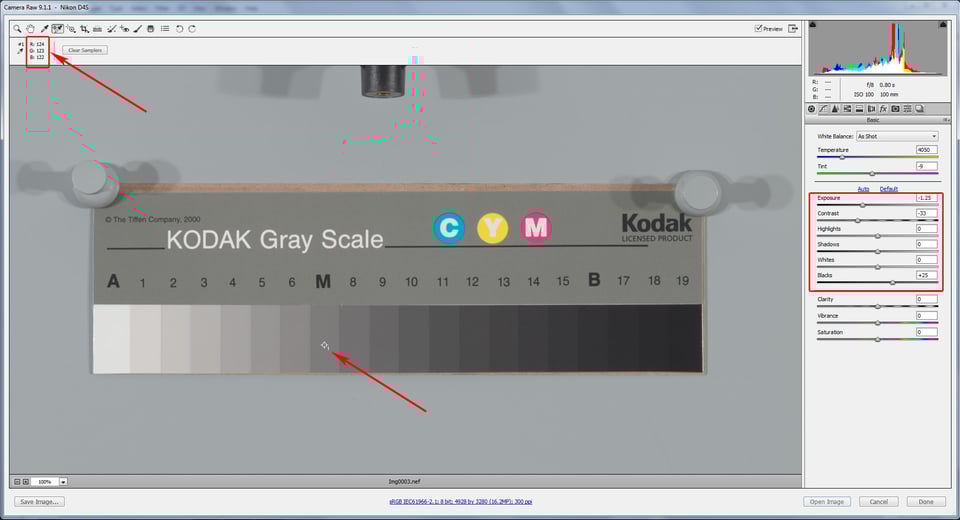
Task: Toggle full screen mode icon
Action: click(793, 29)
